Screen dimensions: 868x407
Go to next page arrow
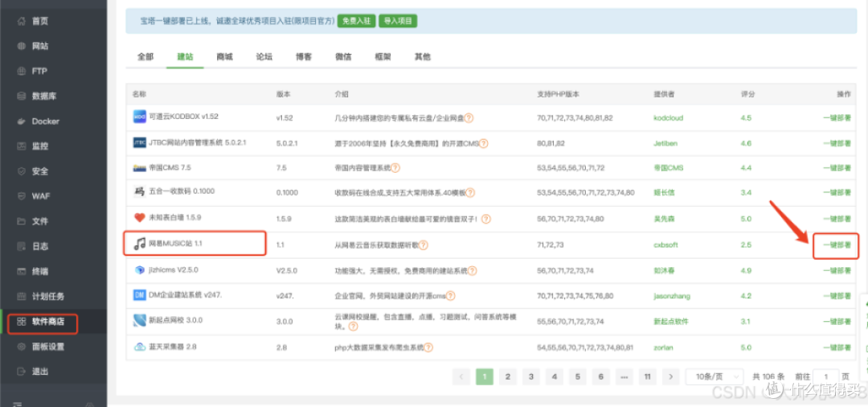click(x=671, y=376)
